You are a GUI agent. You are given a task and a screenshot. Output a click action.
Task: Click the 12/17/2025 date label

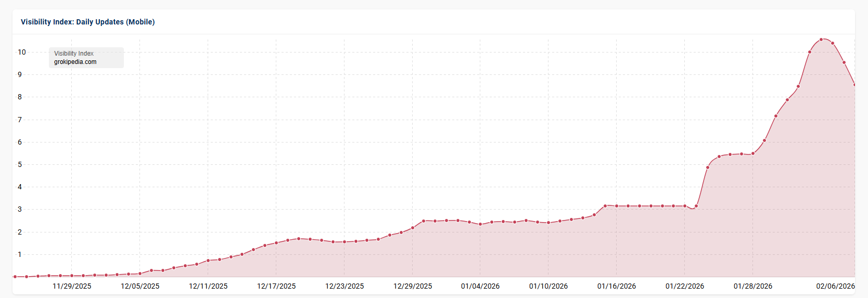point(276,286)
